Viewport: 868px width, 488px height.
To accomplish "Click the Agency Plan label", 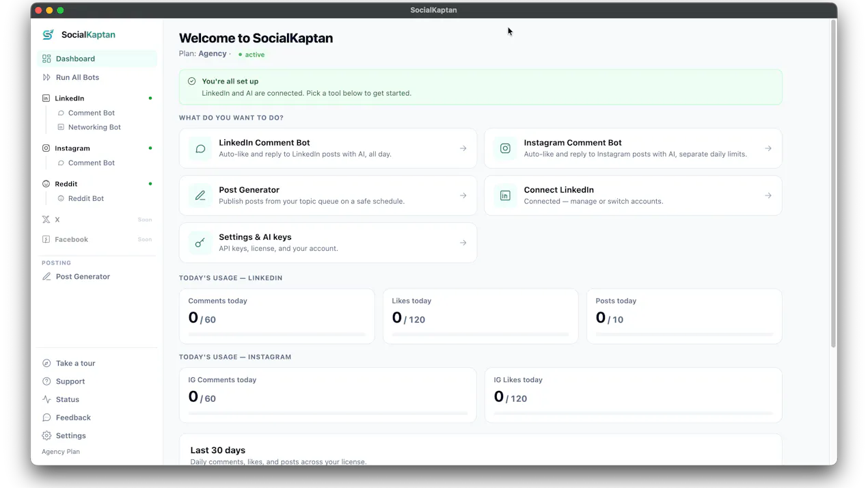I will click(x=61, y=452).
